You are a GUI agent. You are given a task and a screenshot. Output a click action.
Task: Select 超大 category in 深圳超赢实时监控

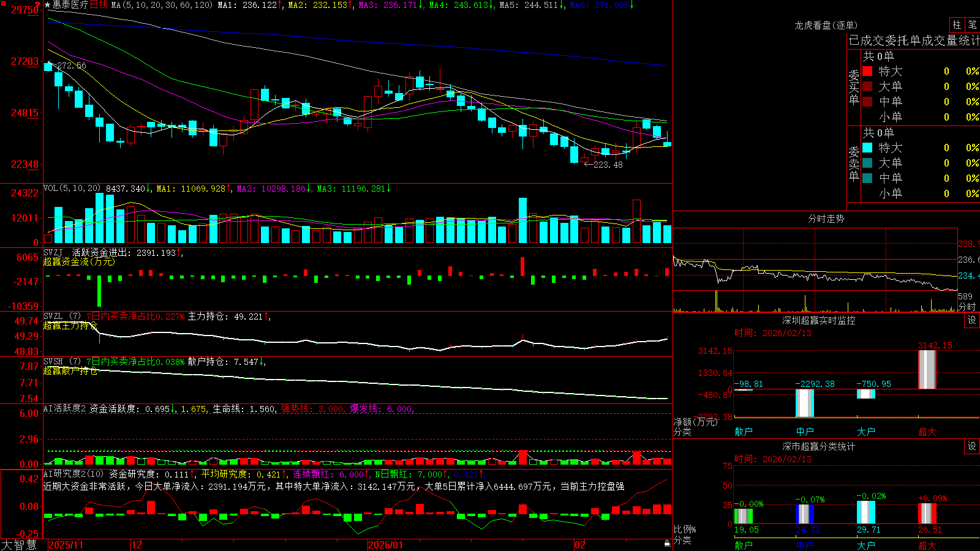pyautogui.click(x=927, y=432)
